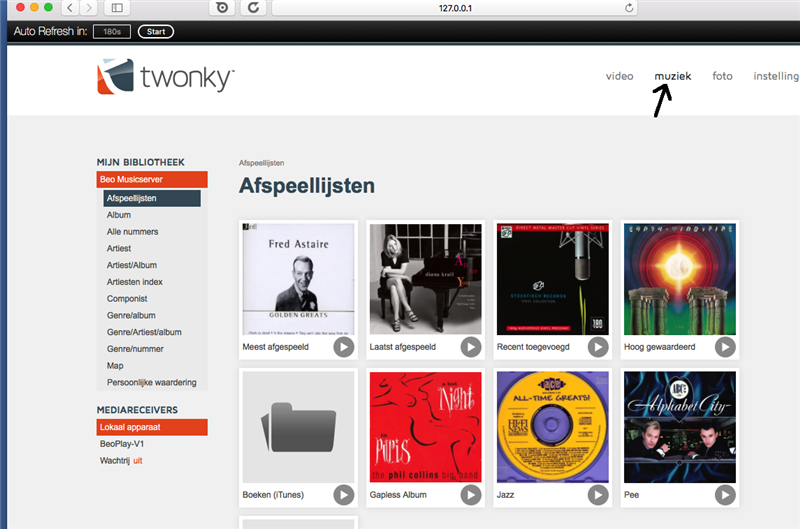Toggle the browser sidebar button
This screenshot has height=529, width=800.
[x=117, y=8]
